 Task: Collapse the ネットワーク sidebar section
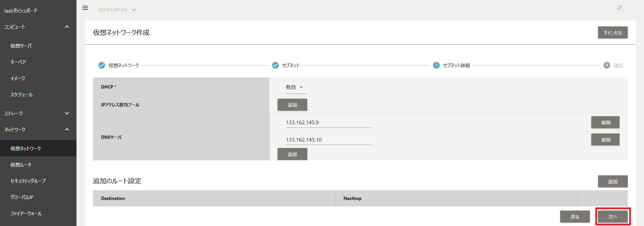(x=67, y=129)
